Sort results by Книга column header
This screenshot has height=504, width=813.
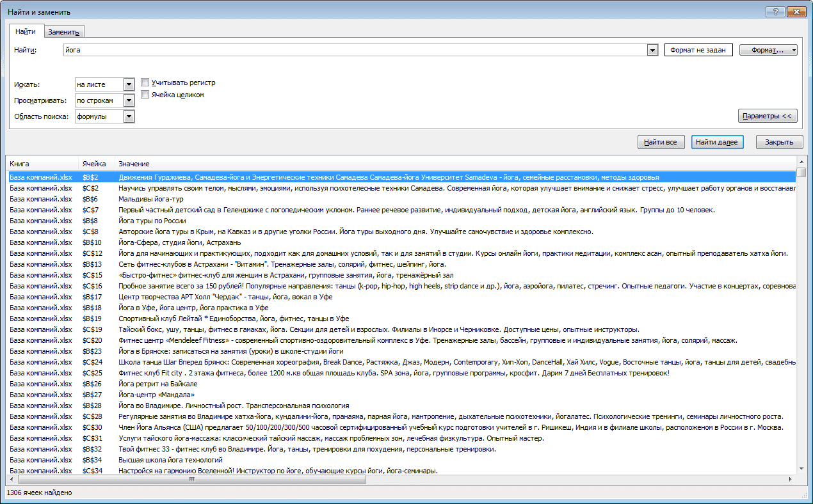coord(42,164)
